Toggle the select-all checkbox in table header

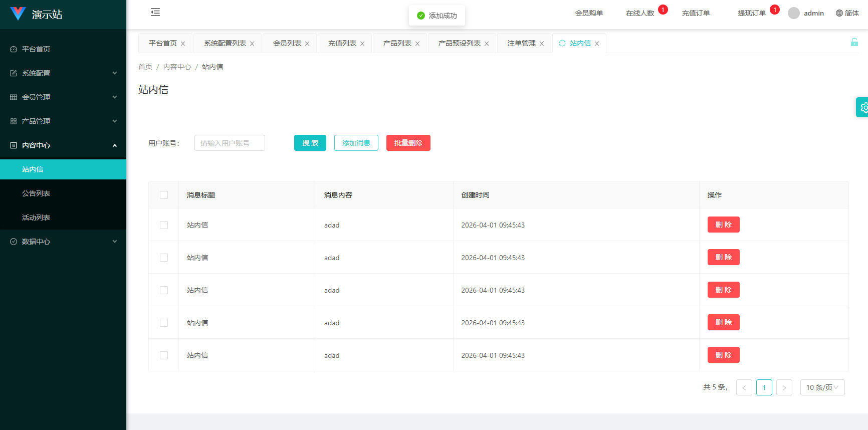(164, 195)
